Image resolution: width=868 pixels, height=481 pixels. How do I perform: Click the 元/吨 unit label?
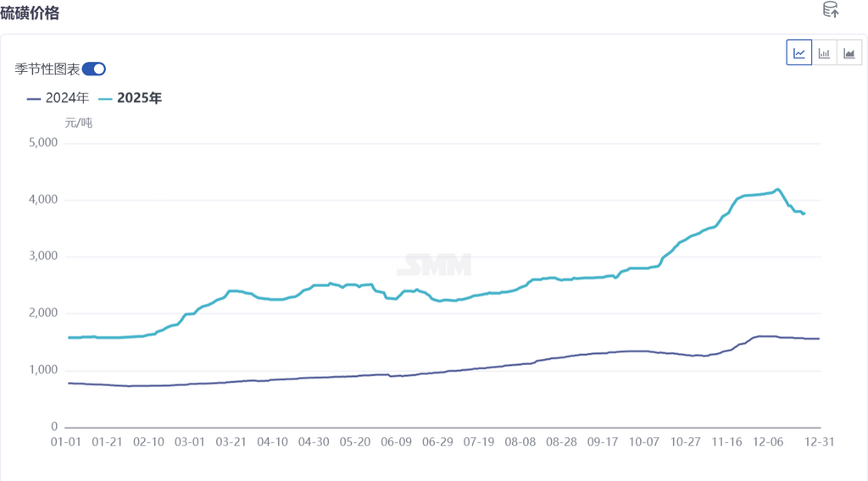tap(79, 123)
